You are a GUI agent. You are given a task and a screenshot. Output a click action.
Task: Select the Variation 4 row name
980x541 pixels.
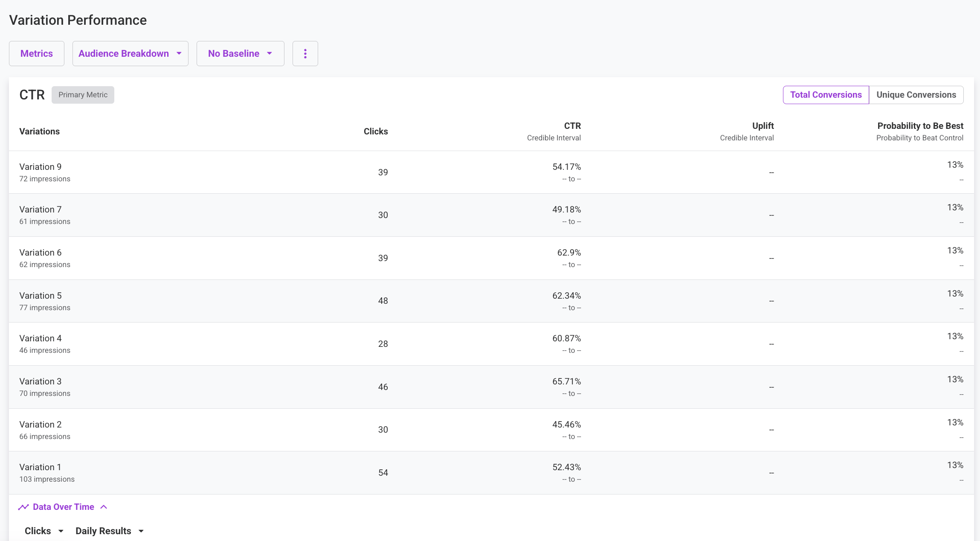41,338
